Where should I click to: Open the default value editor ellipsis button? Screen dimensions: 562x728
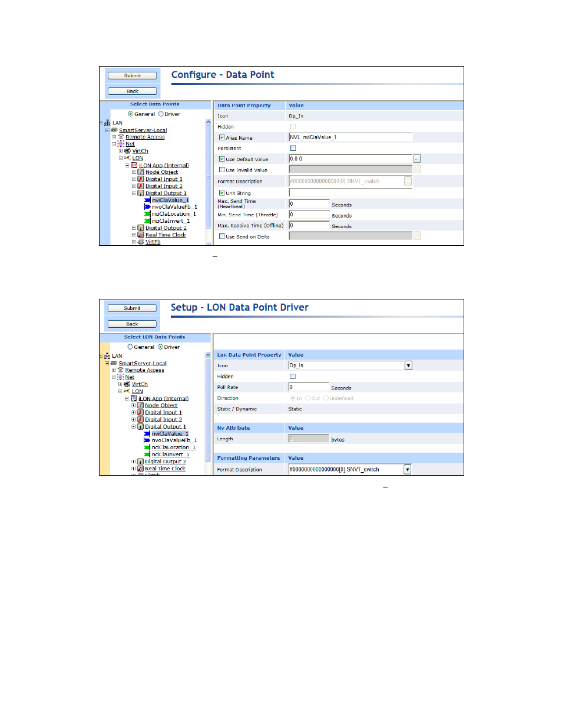click(417, 159)
